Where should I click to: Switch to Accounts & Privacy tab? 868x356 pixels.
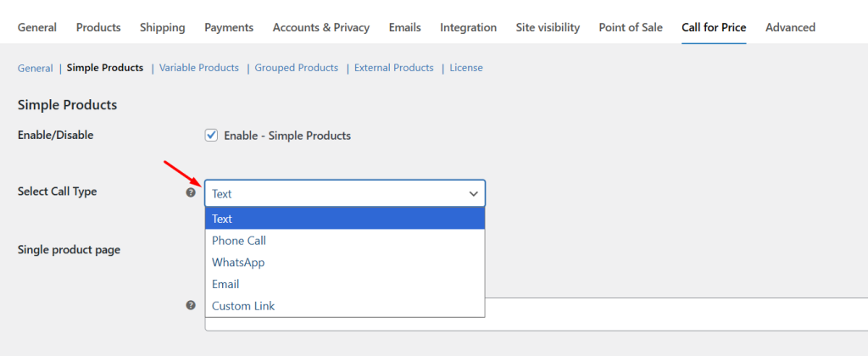coord(320,27)
